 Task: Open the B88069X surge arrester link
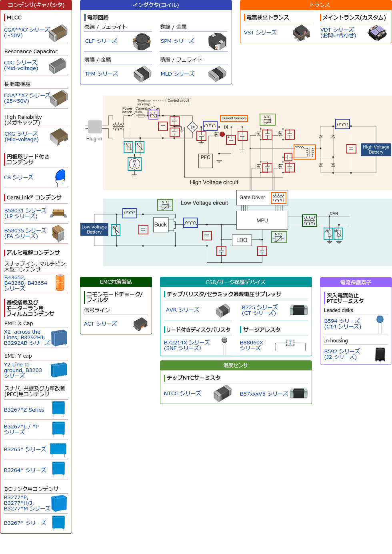point(251,345)
